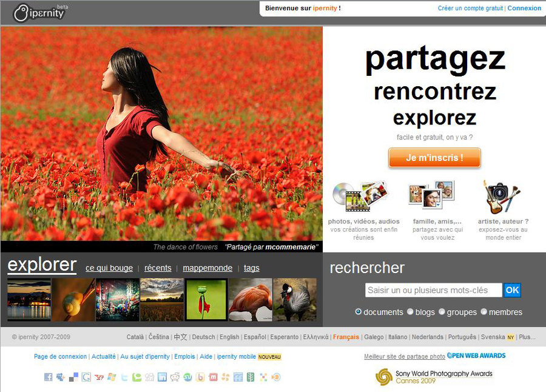Expand more languages with "Plus..."

coord(527,337)
